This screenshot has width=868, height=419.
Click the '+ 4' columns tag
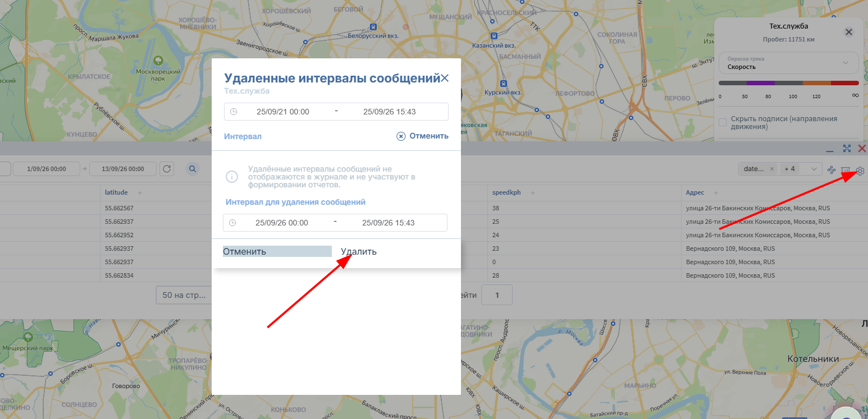tap(789, 169)
